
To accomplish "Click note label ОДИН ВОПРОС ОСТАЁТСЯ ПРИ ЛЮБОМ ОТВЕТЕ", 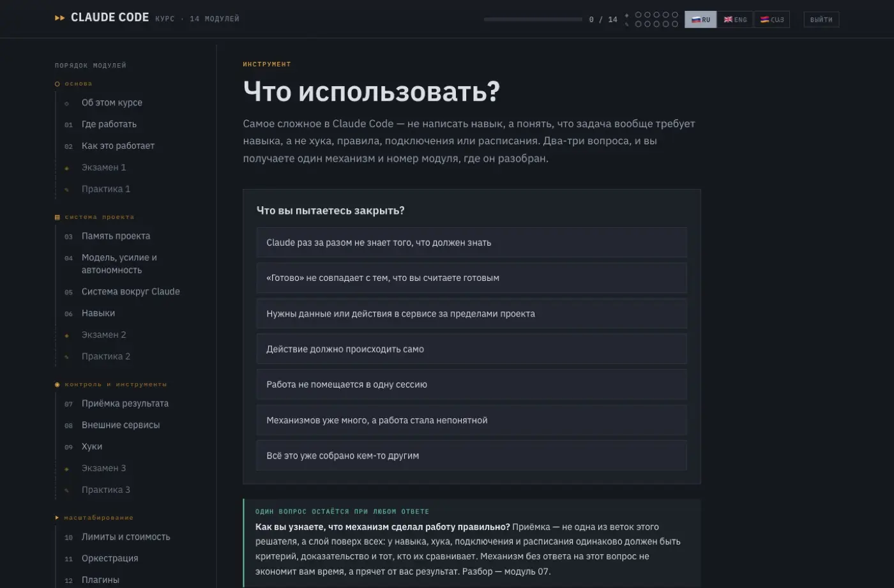I will coord(342,511).
